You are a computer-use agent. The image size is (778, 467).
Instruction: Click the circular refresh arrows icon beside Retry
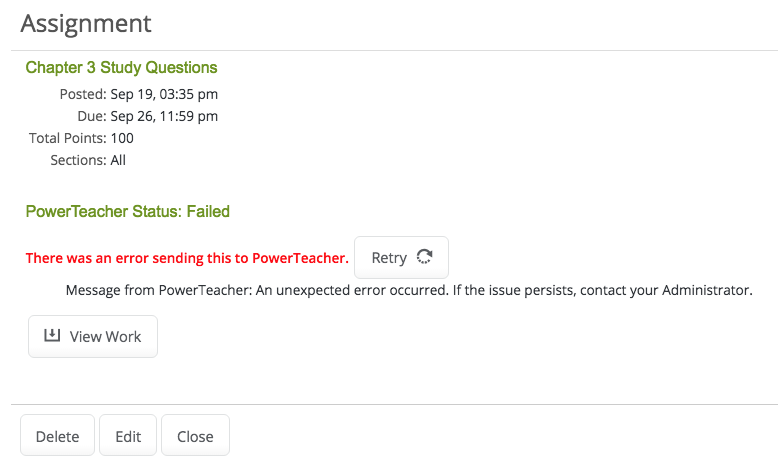tap(424, 257)
